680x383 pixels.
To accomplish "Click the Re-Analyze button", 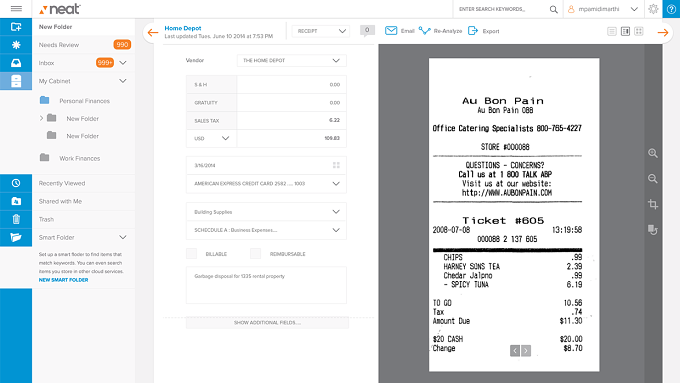I will click(x=441, y=31).
